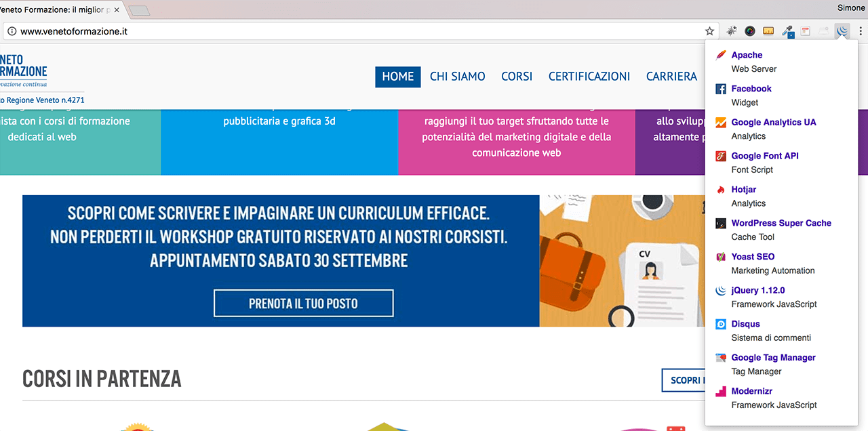
Task: Open the bug extension icon in toolbar
Action: click(732, 31)
